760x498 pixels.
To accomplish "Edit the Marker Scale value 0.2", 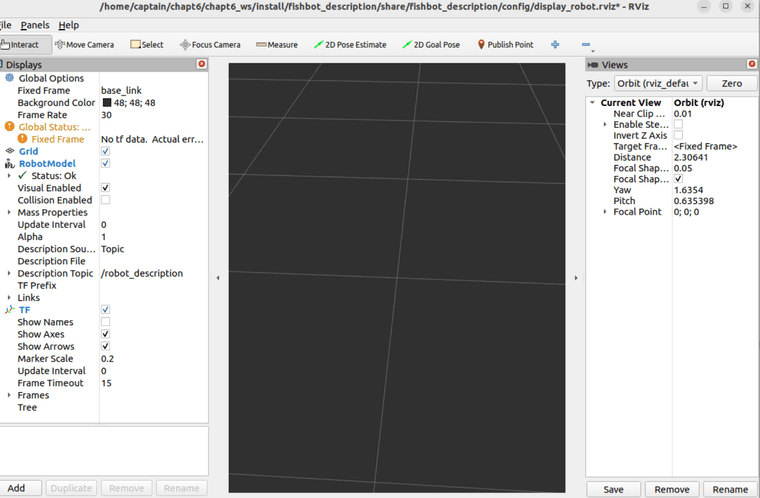I will click(x=107, y=358).
